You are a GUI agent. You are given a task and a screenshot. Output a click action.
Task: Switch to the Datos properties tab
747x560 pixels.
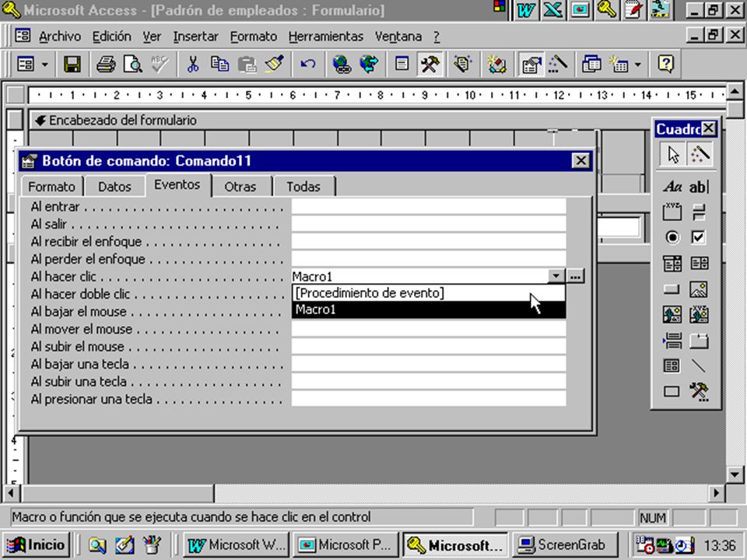click(115, 186)
